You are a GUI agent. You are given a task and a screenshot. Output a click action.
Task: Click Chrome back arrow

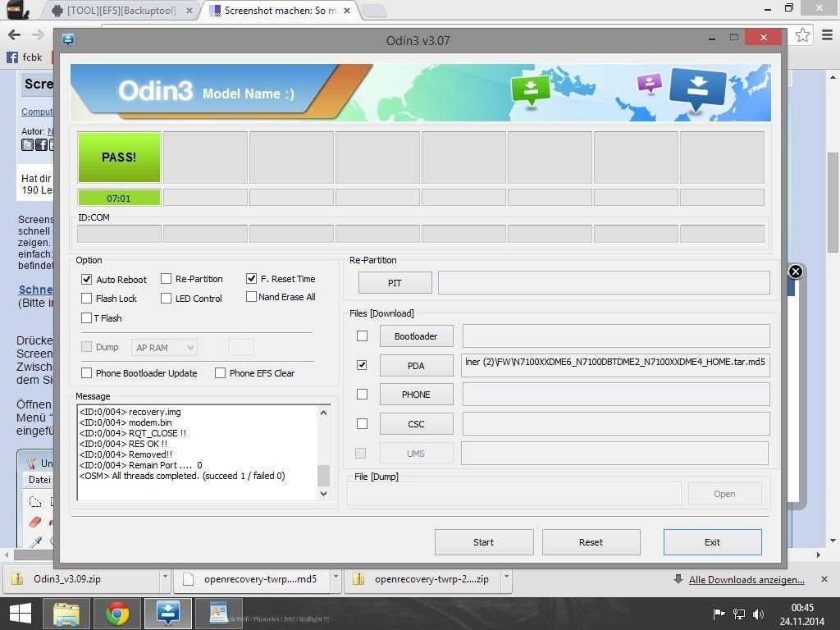15,35
